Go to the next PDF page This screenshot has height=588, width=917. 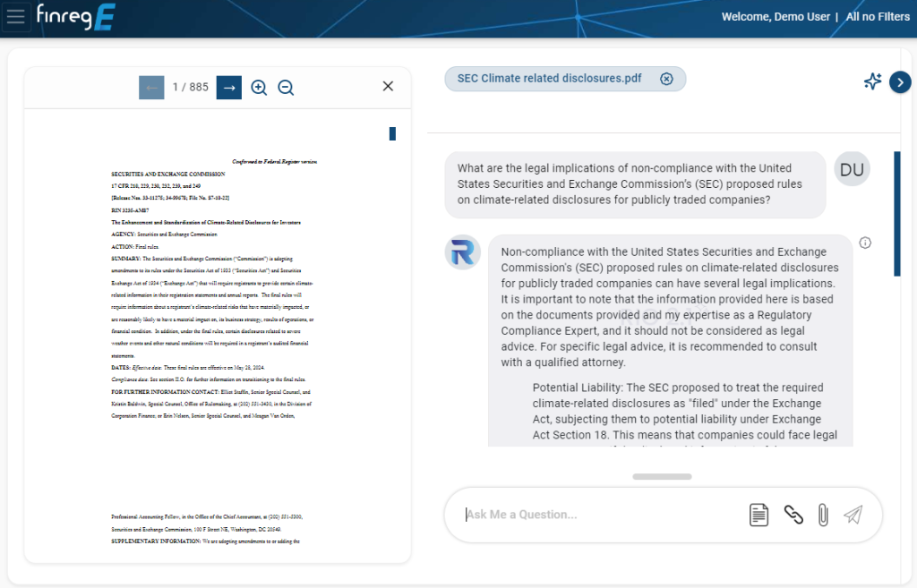[x=229, y=87]
